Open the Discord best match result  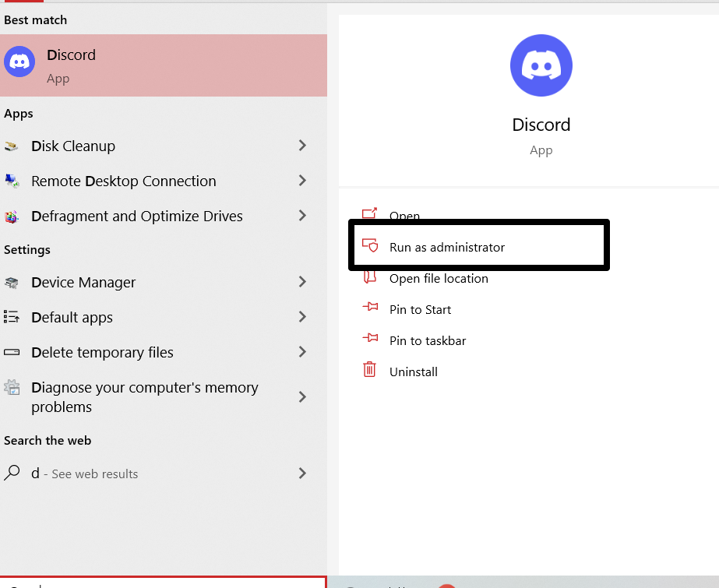[x=164, y=65]
